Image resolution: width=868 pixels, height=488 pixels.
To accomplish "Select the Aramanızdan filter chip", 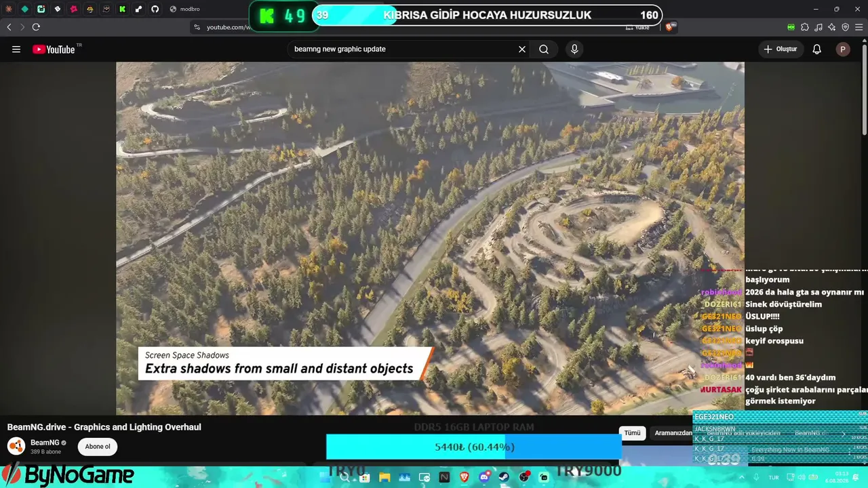I will click(x=673, y=433).
